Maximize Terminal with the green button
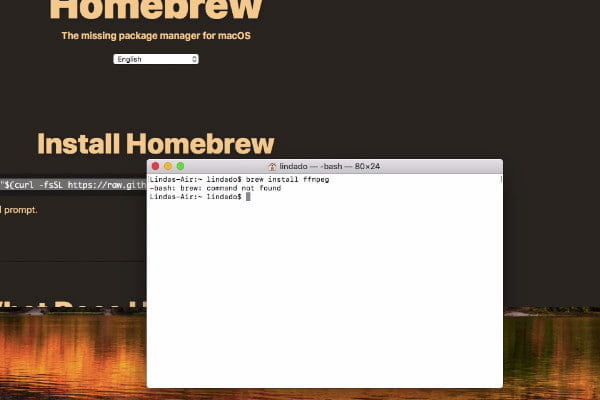The height and width of the screenshot is (400, 600). pyautogui.click(x=180, y=166)
